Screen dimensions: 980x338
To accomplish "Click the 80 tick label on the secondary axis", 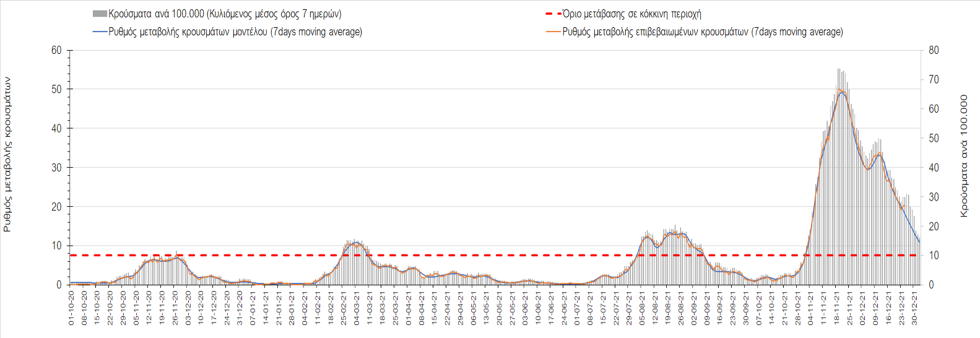I will [934, 50].
